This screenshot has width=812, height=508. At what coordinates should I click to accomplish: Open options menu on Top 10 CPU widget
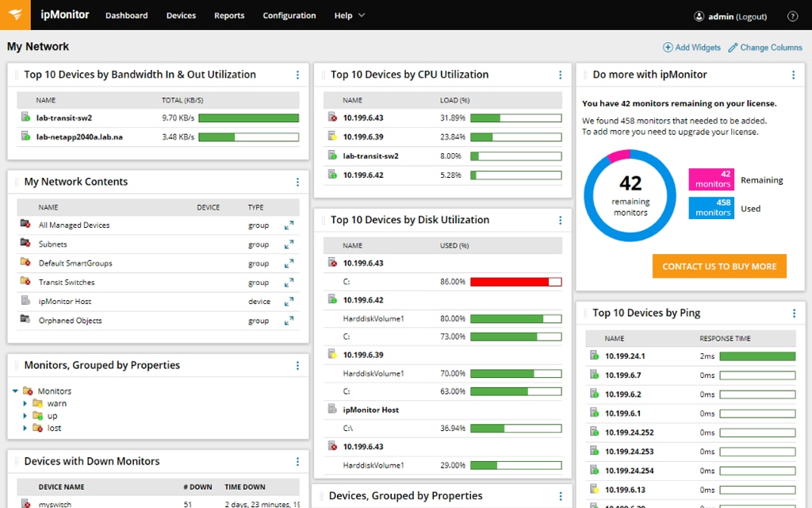[561, 74]
